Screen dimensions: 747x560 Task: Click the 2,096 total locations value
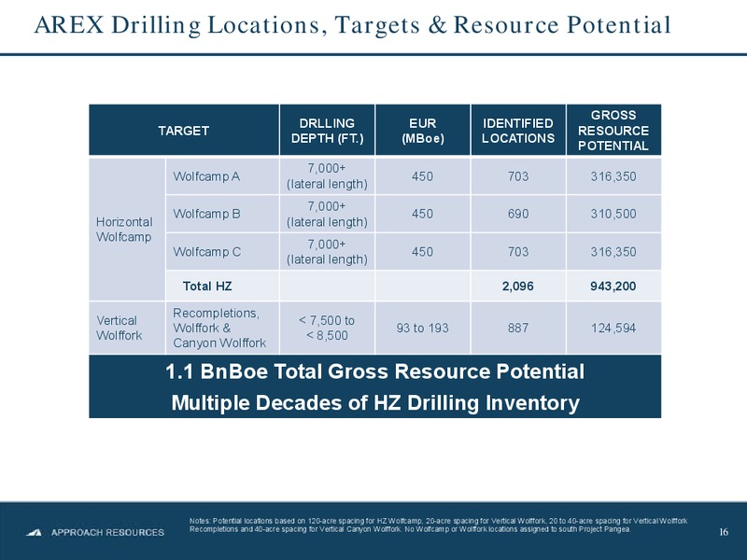click(518, 286)
